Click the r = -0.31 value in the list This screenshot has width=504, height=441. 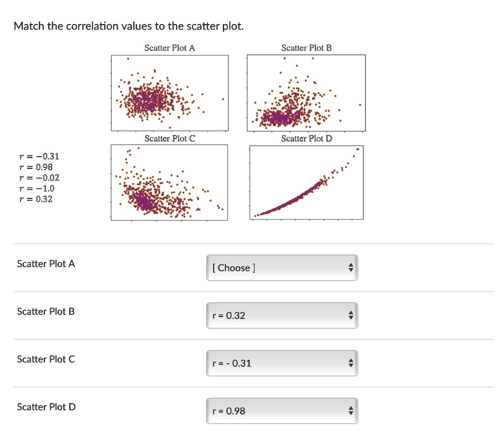tap(39, 156)
